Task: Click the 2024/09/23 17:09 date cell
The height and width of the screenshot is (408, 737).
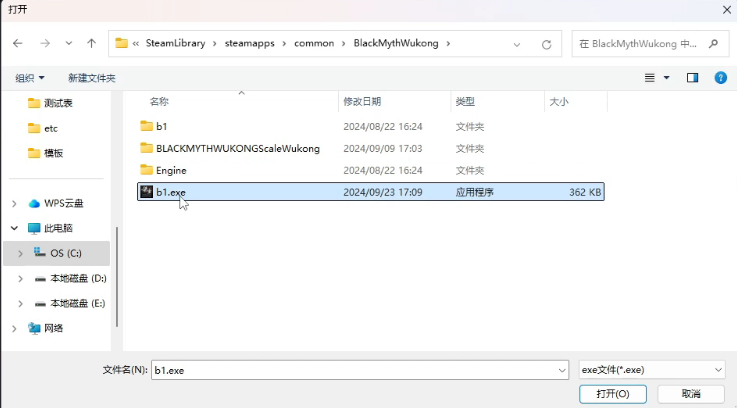Action: [383, 192]
